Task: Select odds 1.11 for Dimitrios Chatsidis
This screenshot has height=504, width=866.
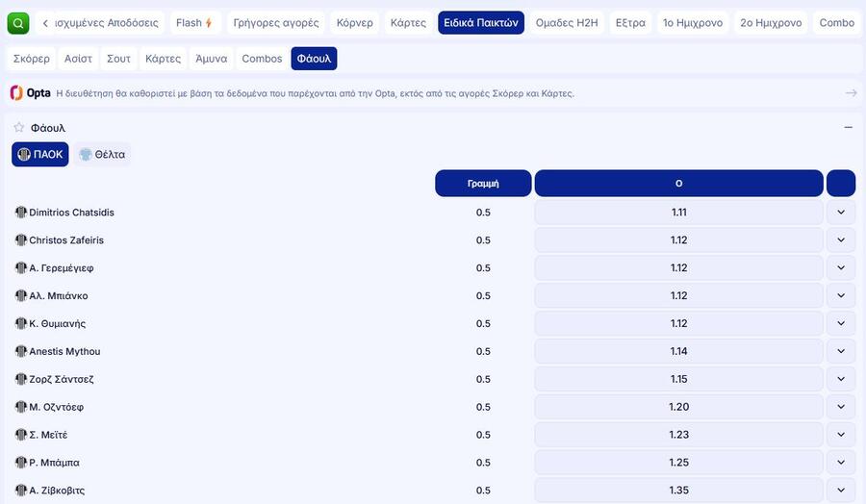Action: [678, 213]
